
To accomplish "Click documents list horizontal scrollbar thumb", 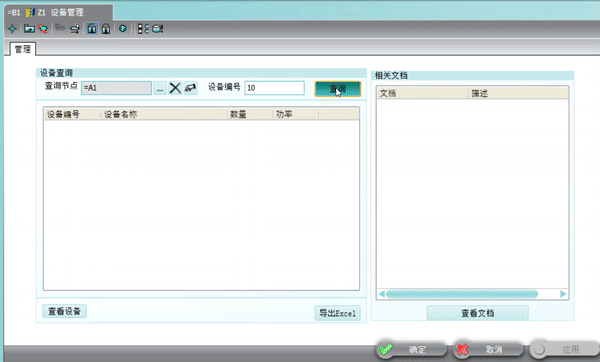I will click(462, 294).
